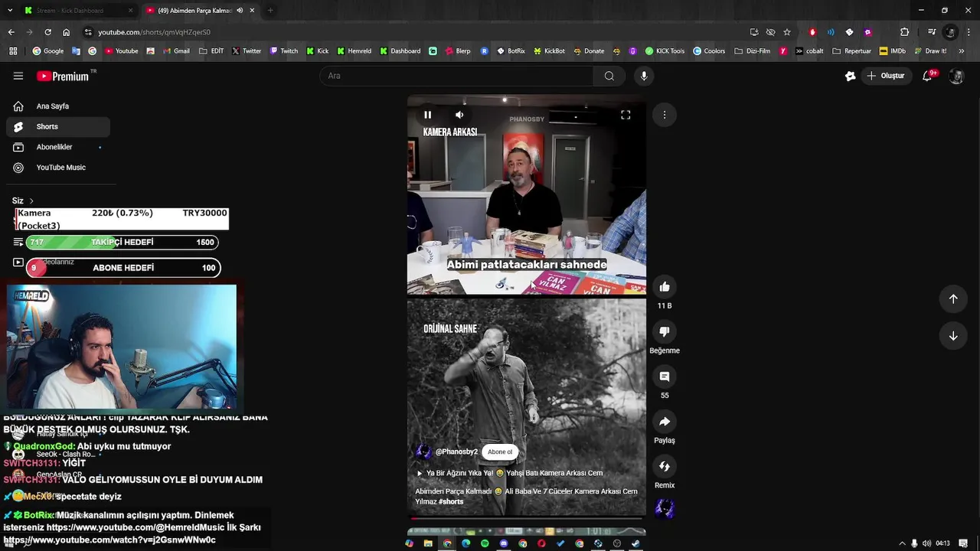
Task: Pause the playing Short video
Action: 428,115
